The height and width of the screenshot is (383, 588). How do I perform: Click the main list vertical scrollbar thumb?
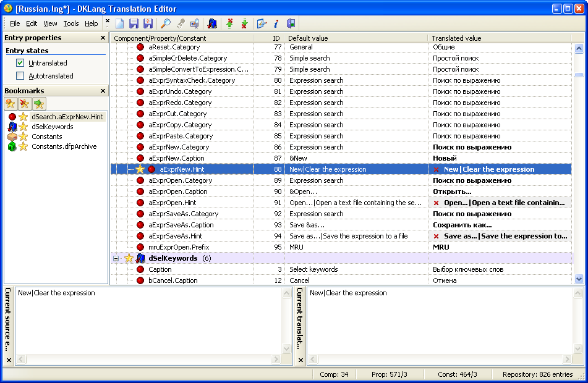tap(579, 75)
